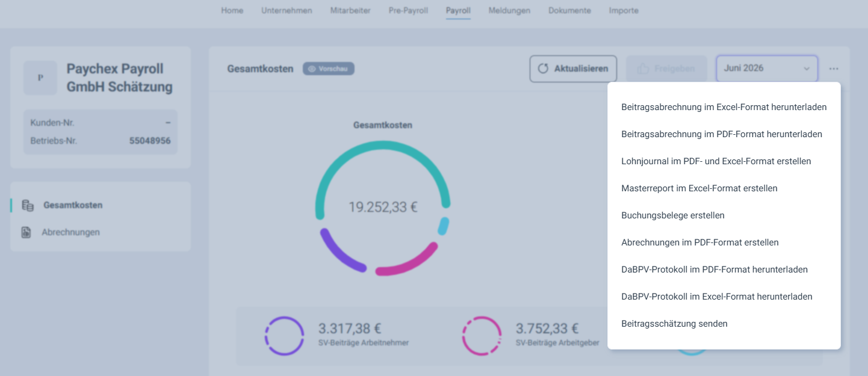Screen dimensions: 868x376
Task: Toggle the Vorschau eye badge
Action: pos(329,69)
